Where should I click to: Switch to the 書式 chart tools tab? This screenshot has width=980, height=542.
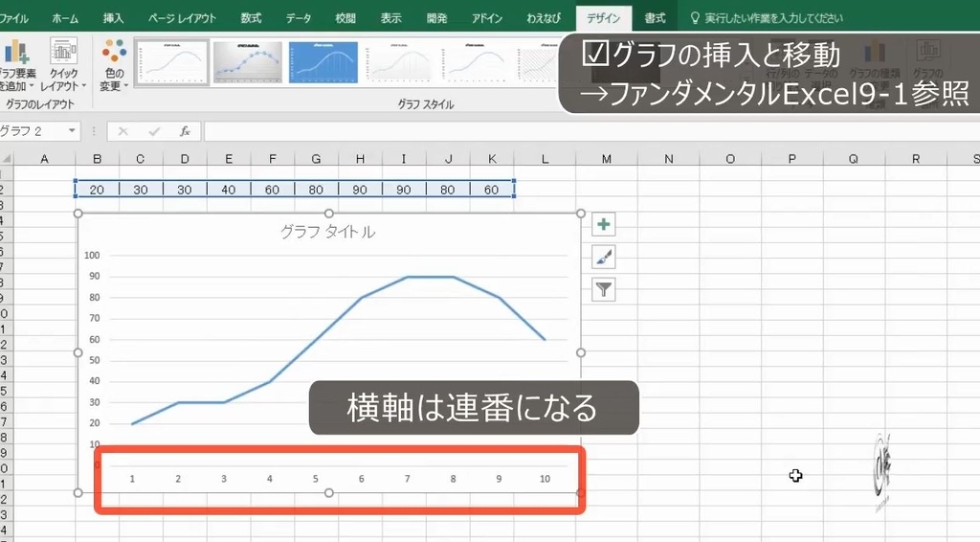pos(655,18)
